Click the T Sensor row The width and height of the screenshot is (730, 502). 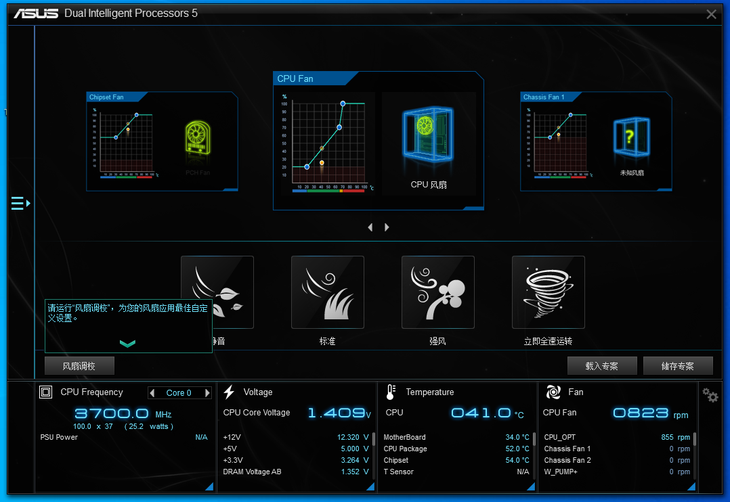[x=456, y=472]
